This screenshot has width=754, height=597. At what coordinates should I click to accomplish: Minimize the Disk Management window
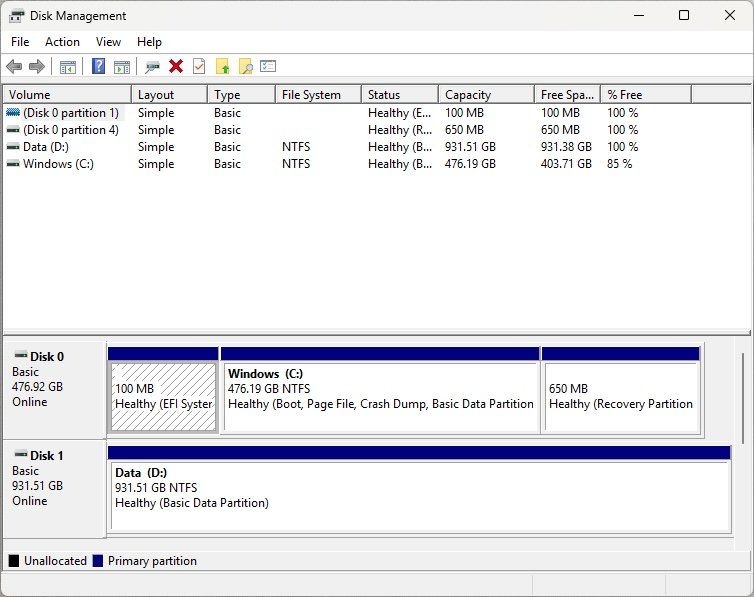(x=639, y=15)
